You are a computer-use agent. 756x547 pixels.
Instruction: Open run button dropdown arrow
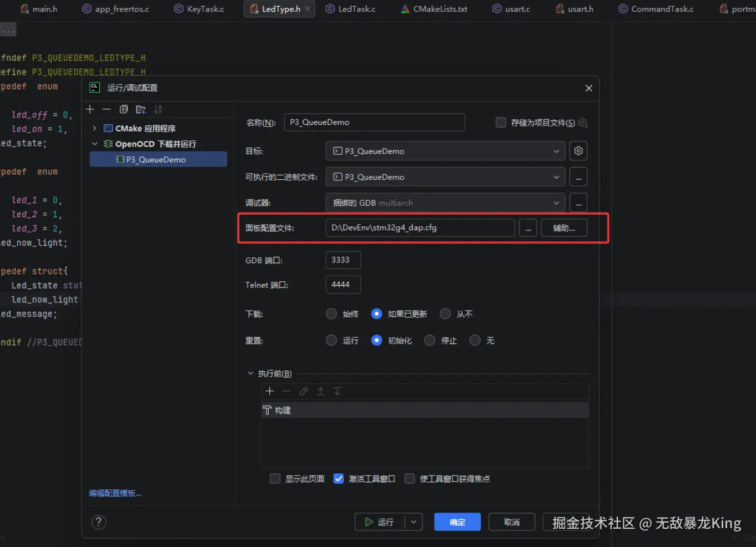pos(414,522)
